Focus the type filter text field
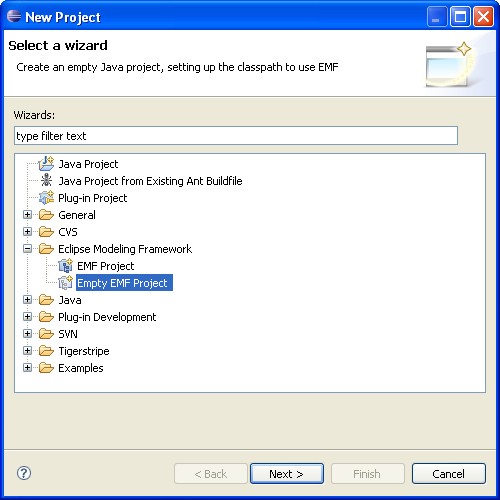 click(236, 136)
